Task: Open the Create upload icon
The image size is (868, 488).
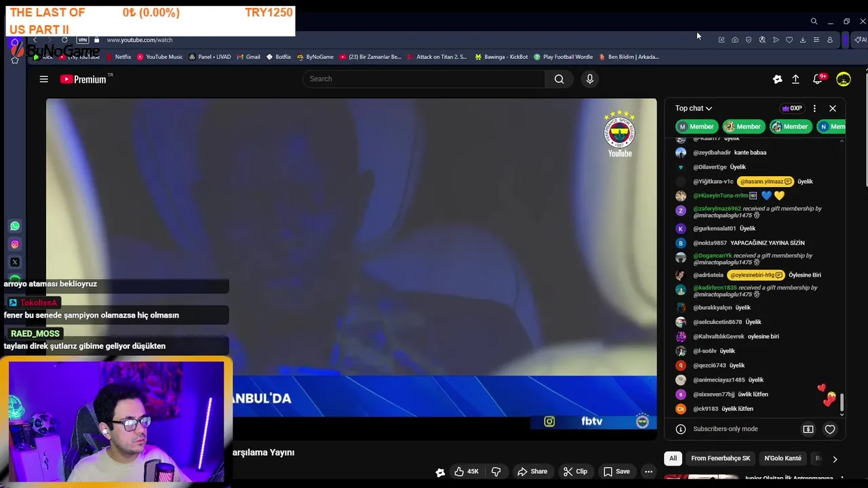Action: click(x=795, y=79)
